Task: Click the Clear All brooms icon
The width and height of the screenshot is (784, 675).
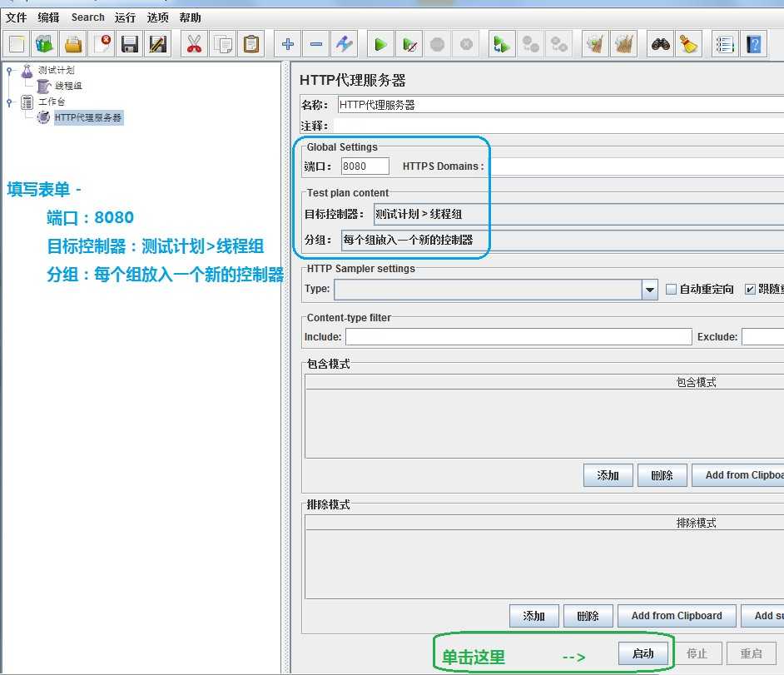Action: pyautogui.click(x=623, y=44)
